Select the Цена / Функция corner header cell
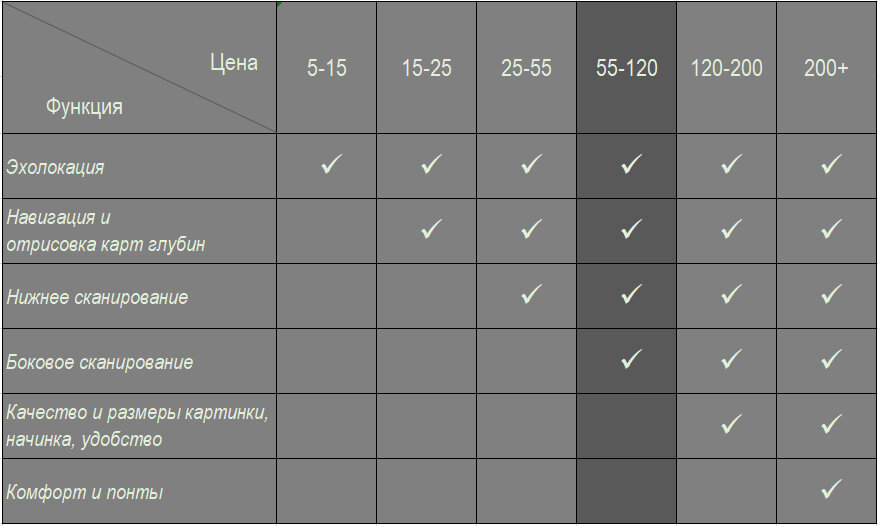The width and height of the screenshot is (878, 526). pos(139,68)
